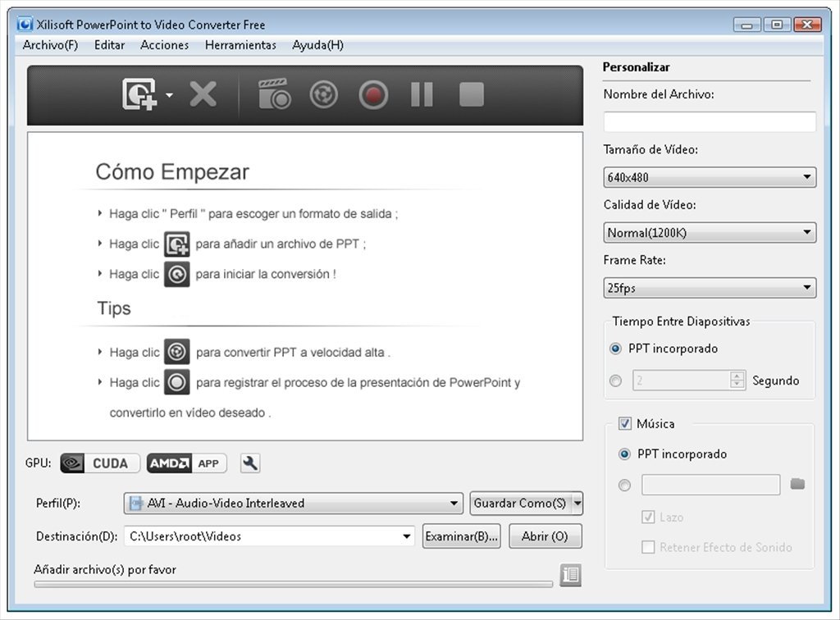Toggle Retener Efecto de Sonido checkbox
Viewport: 840px width, 620px height.
[648, 547]
